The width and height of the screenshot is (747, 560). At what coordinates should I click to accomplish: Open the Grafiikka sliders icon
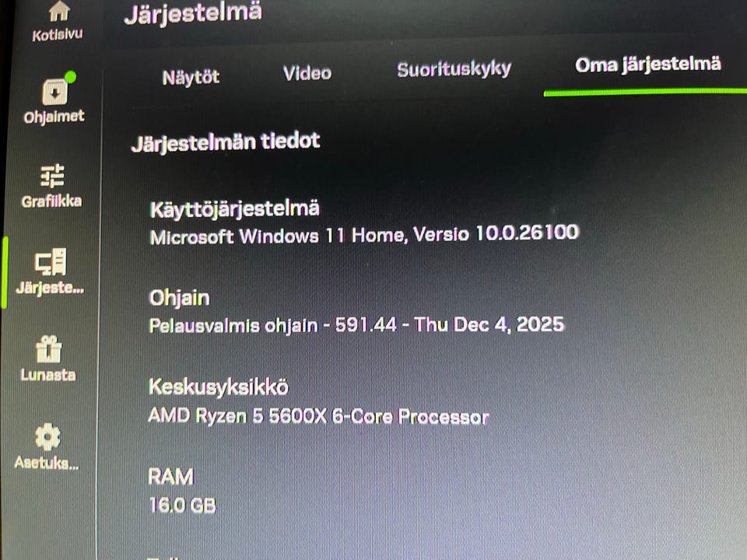coord(52,176)
